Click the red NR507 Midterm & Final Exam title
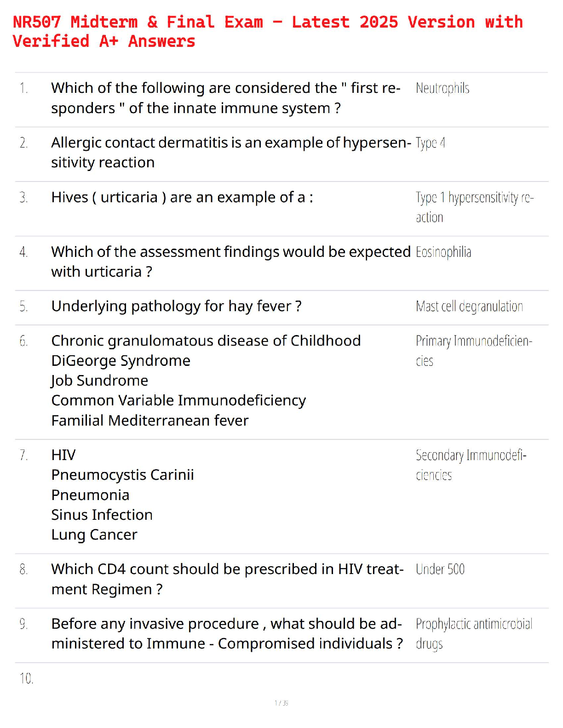The width and height of the screenshot is (563, 728). (x=267, y=31)
